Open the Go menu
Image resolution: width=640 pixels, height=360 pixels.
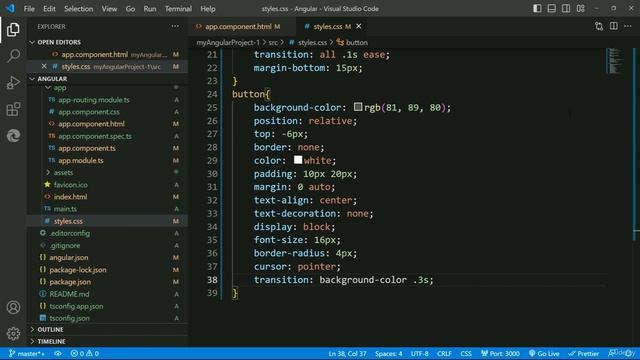point(130,9)
